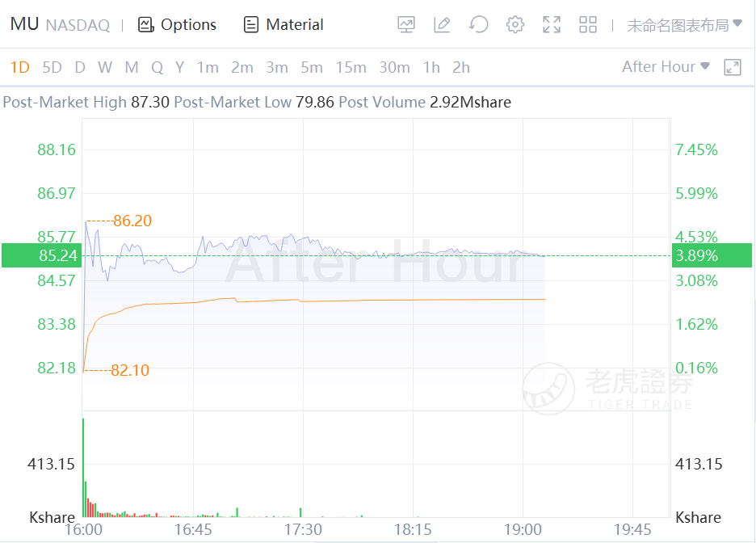This screenshot has height=543, width=756.
Task: Select the 15m interval
Action: (351, 67)
